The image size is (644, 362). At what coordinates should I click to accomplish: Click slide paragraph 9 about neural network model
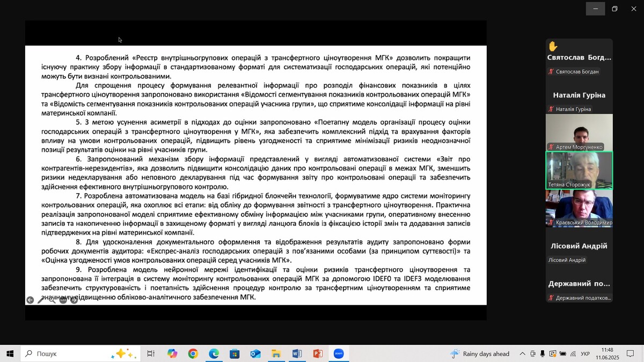[x=256, y=283]
